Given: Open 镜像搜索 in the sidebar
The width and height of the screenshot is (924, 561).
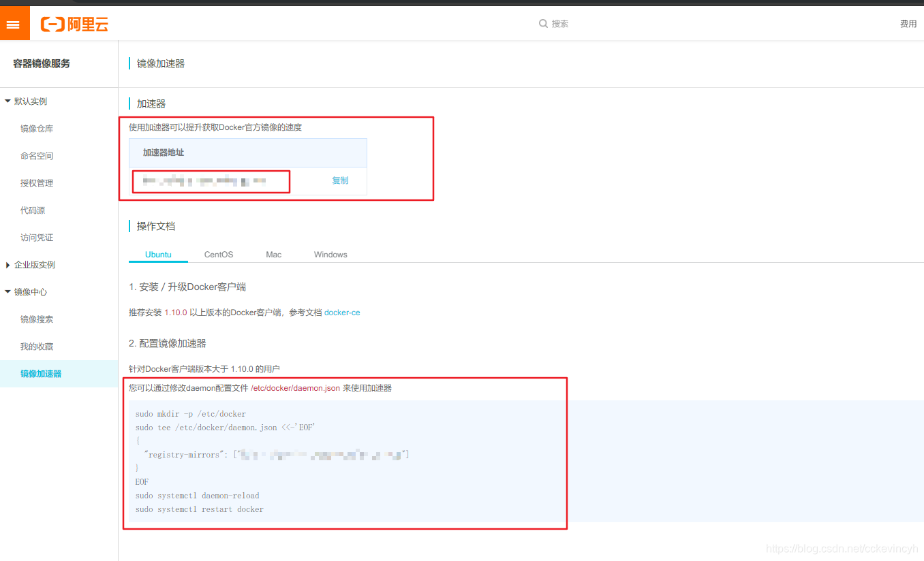Looking at the screenshot, I should (37, 319).
